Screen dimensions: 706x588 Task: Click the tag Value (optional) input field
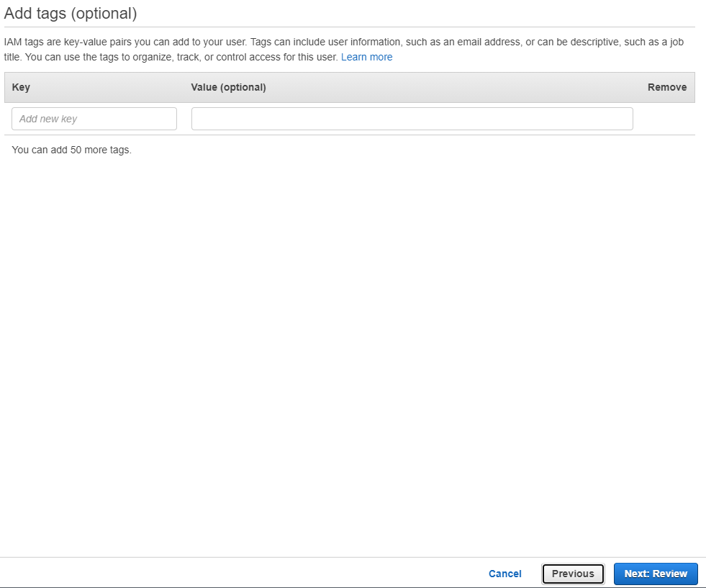[412, 119]
